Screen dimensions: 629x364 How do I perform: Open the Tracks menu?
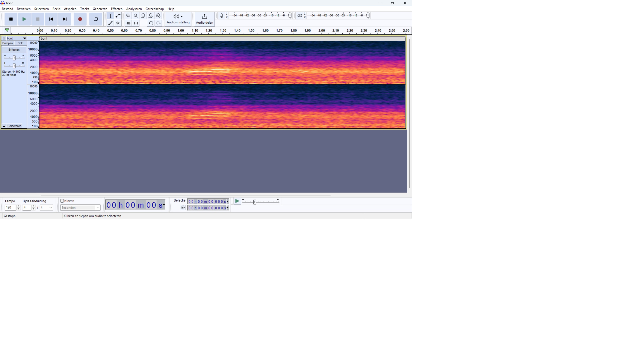[85, 9]
